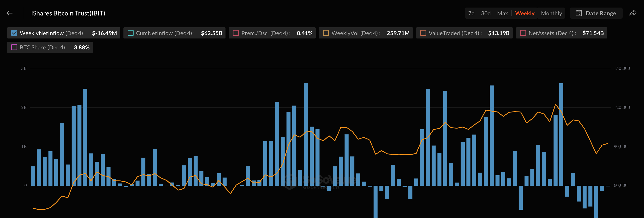
Task: Click the back arrow icon
Action: (10, 13)
